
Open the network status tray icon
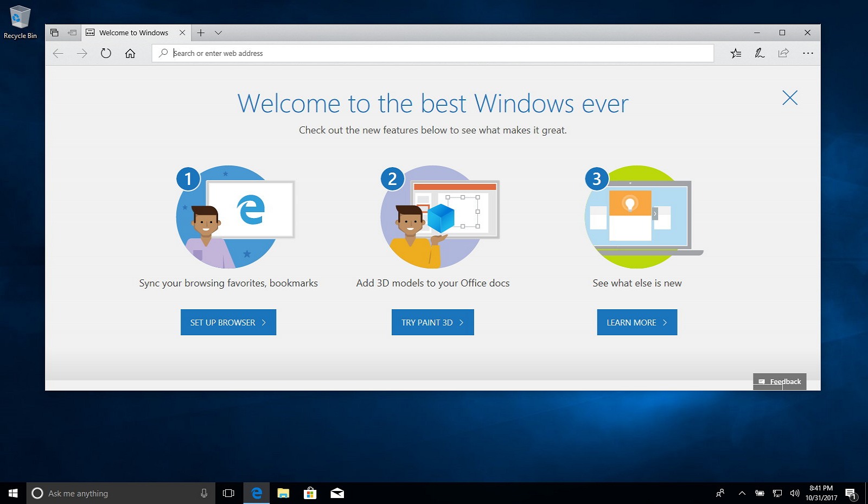click(x=777, y=493)
